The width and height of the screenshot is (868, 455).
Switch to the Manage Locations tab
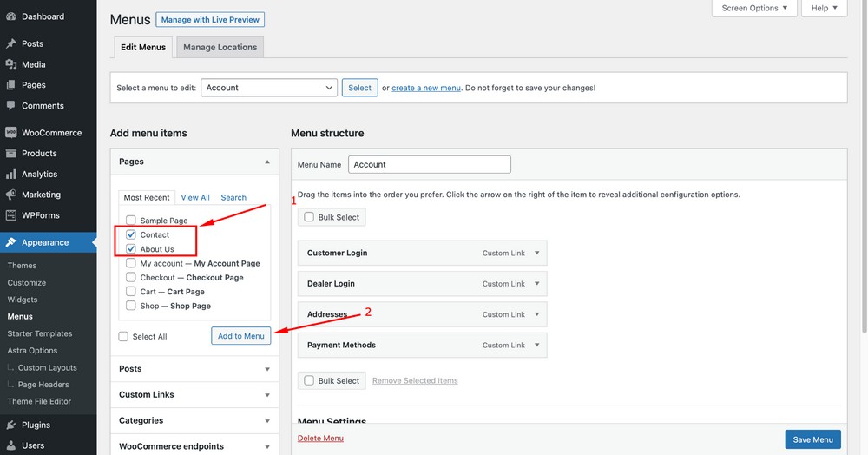(x=220, y=47)
